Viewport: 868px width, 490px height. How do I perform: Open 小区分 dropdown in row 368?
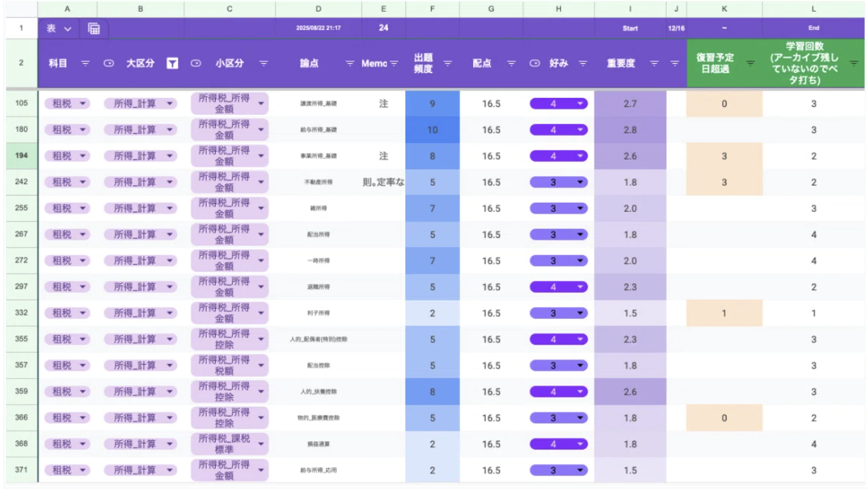click(229, 444)
